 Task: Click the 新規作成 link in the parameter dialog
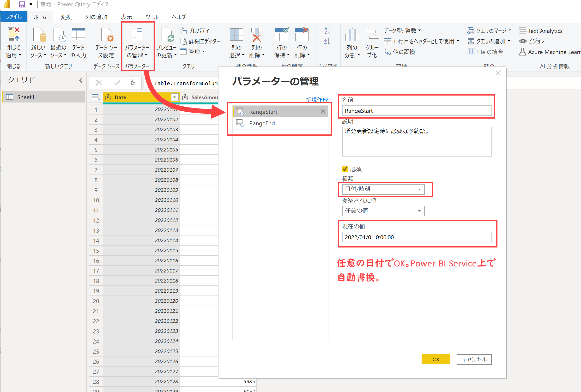coord(316,99)
